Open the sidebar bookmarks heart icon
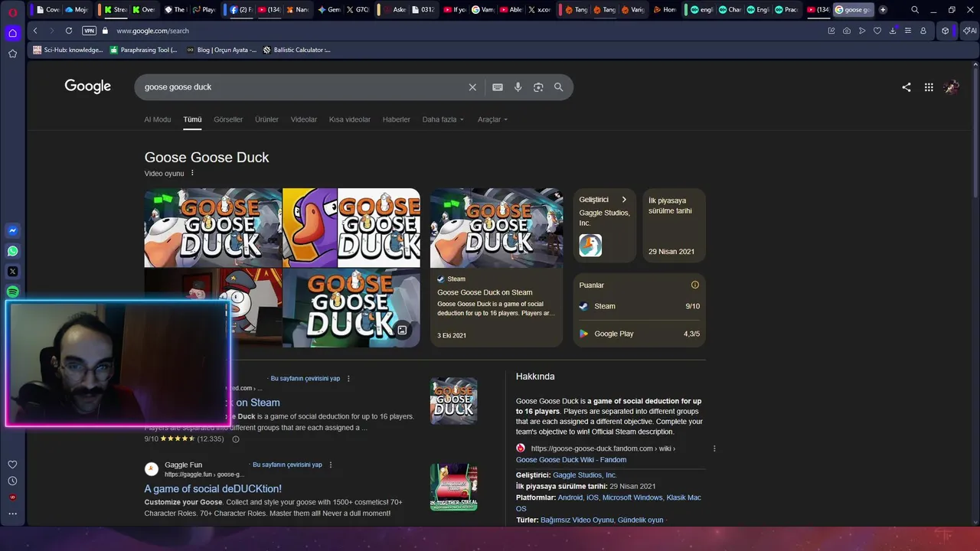 (12, 465)
